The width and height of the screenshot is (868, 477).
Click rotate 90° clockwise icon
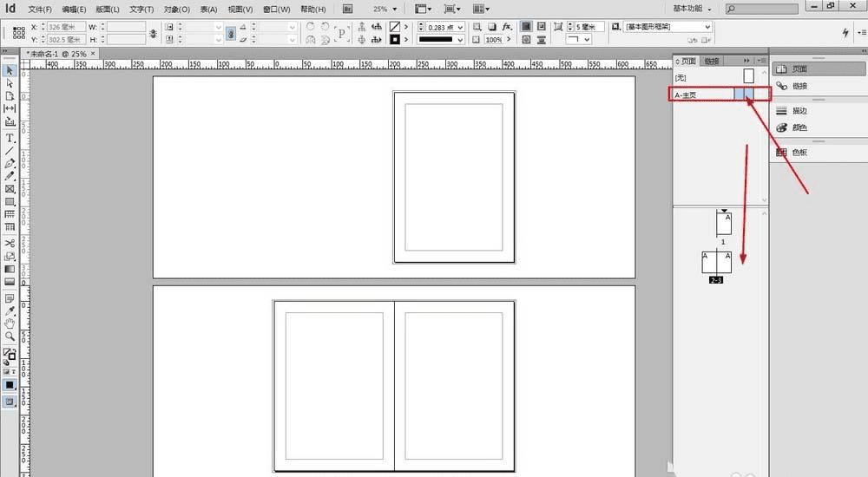point(311,27)
